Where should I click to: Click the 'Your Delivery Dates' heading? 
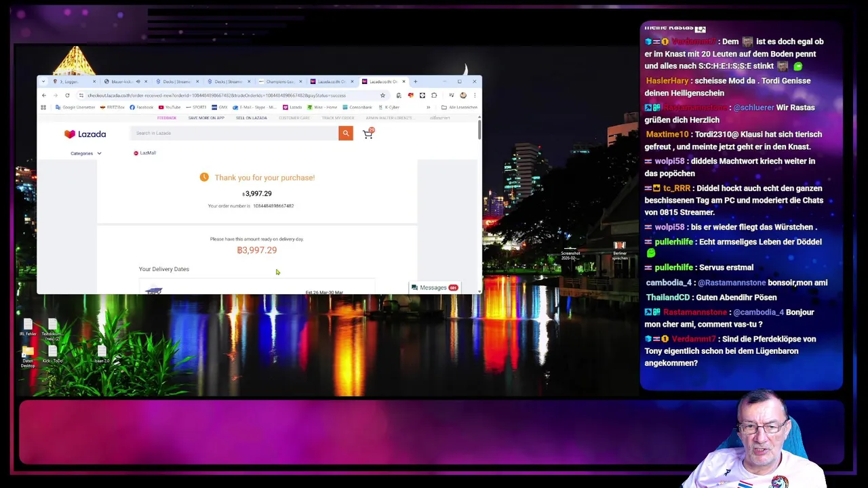164,269
